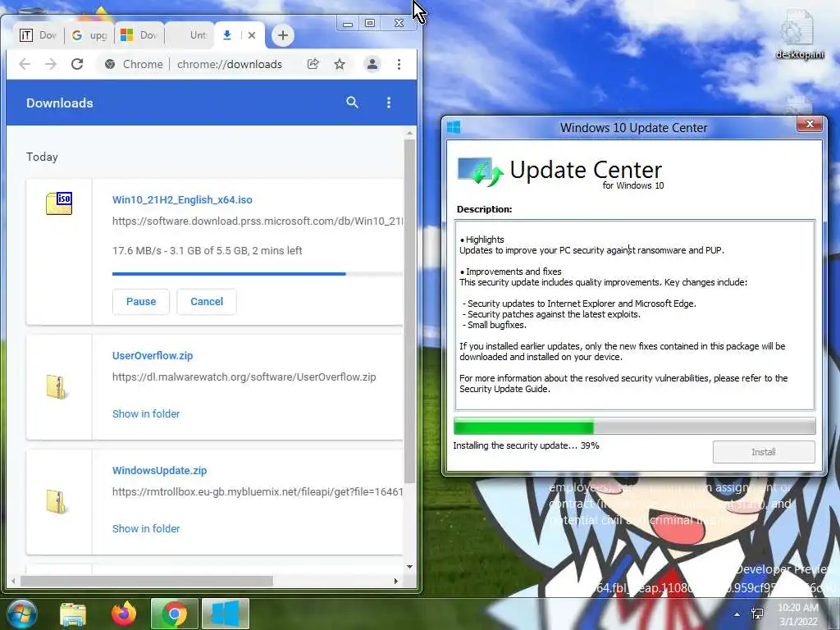Click Update Center taskbar button
The width and height of the screenshot is (840, 630).
pos(226,614)
